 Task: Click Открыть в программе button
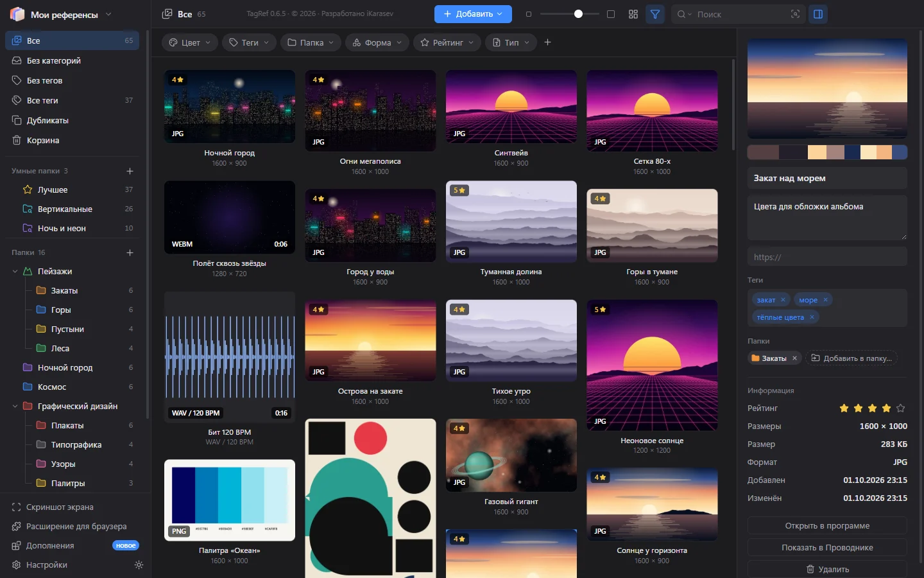(x=827, y=526)
